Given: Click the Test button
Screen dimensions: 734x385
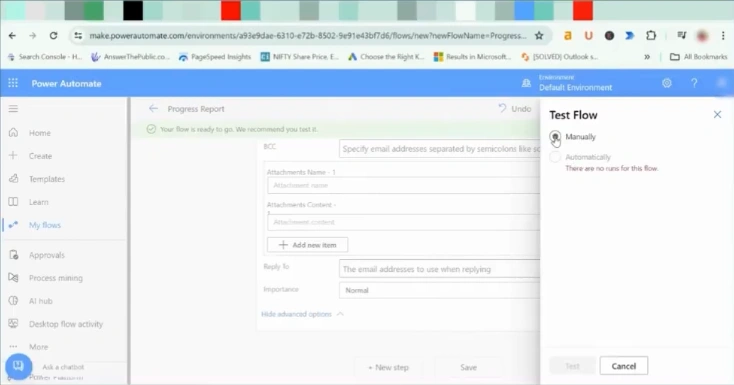Looking at the screenshot, I should [573, 366].
